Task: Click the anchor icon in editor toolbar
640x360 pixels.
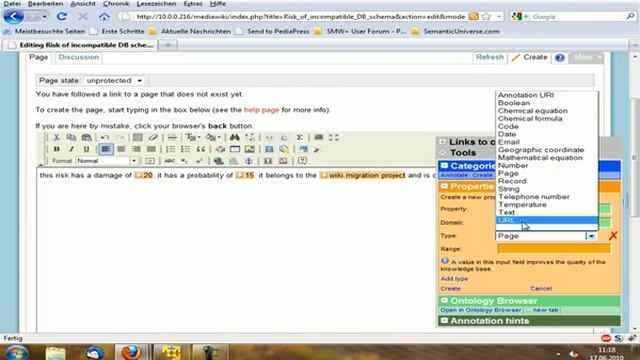Action: (x=248, y=161)
